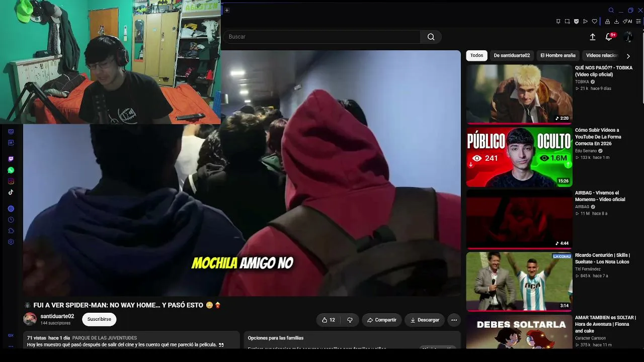Open the QUÉ NOS PASÓ?? TOBIKA thumbnail
Image resolution: width=644 pixels, height=362 pixels.
[x=519, y=94]
